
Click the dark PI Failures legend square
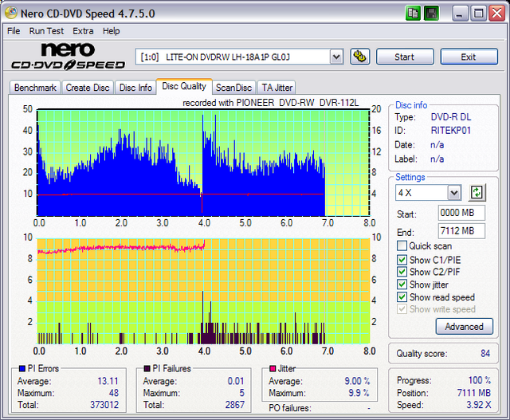[x=147, y=368]
